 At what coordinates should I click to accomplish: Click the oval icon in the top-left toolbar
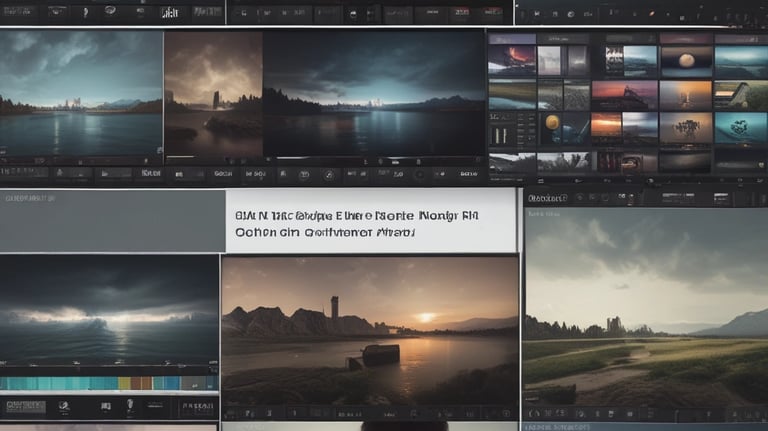[x=110, y=10]
